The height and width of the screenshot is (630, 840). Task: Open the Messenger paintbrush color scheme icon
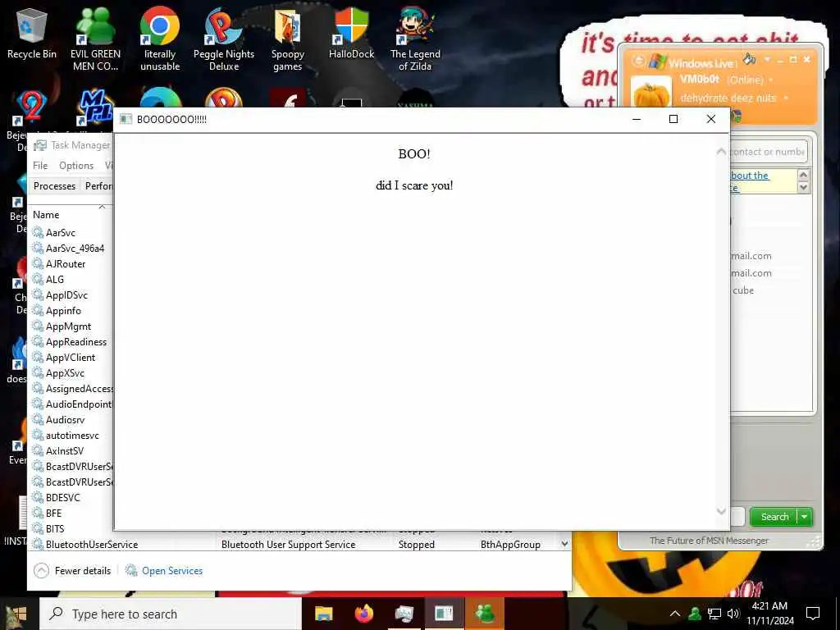click(x=750, y=59)
